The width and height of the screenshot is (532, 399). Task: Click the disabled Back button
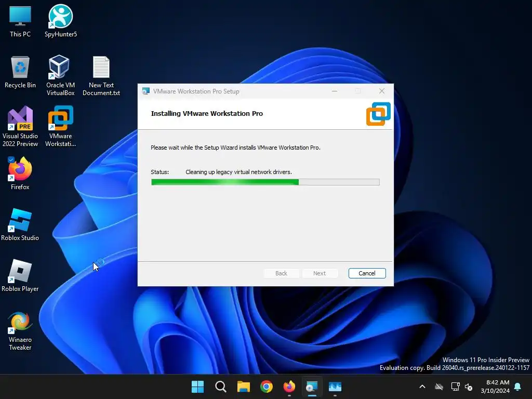(x=281, y=273)
